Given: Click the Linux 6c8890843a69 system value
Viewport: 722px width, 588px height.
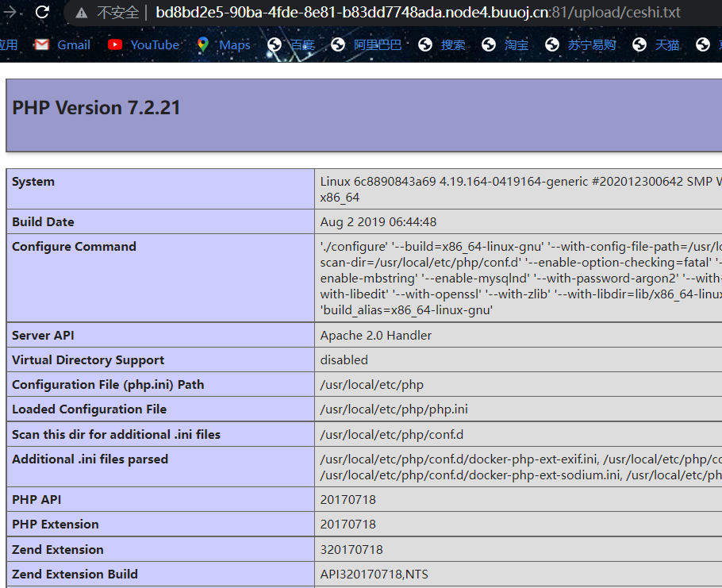Looking at the screenshot, I should click(520, 189).
